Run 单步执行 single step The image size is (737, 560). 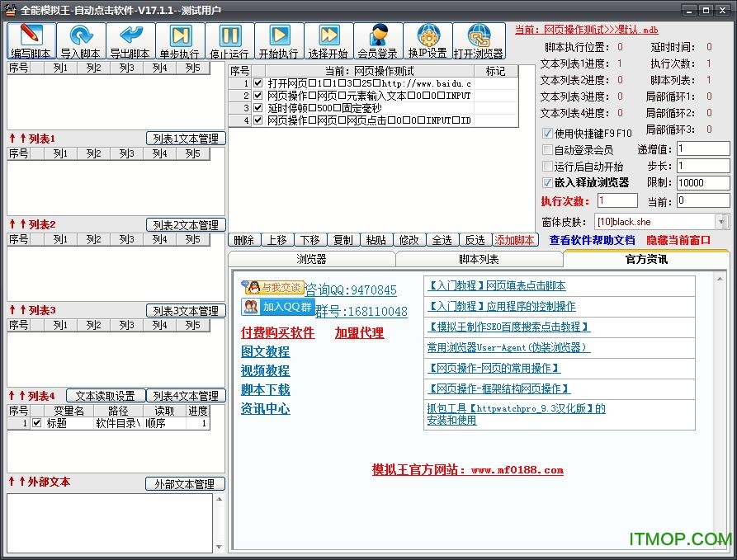point(180,41)
